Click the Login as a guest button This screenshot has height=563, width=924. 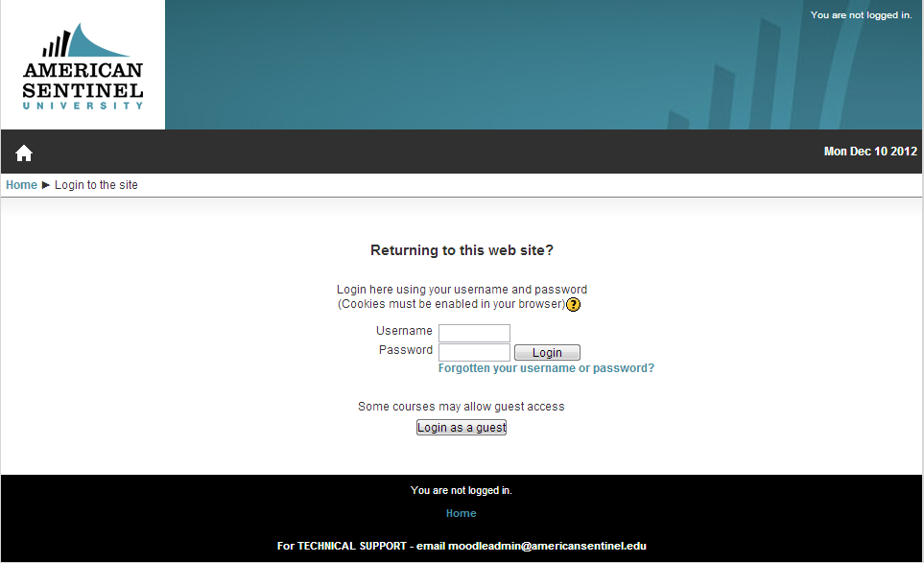(461, 428)
